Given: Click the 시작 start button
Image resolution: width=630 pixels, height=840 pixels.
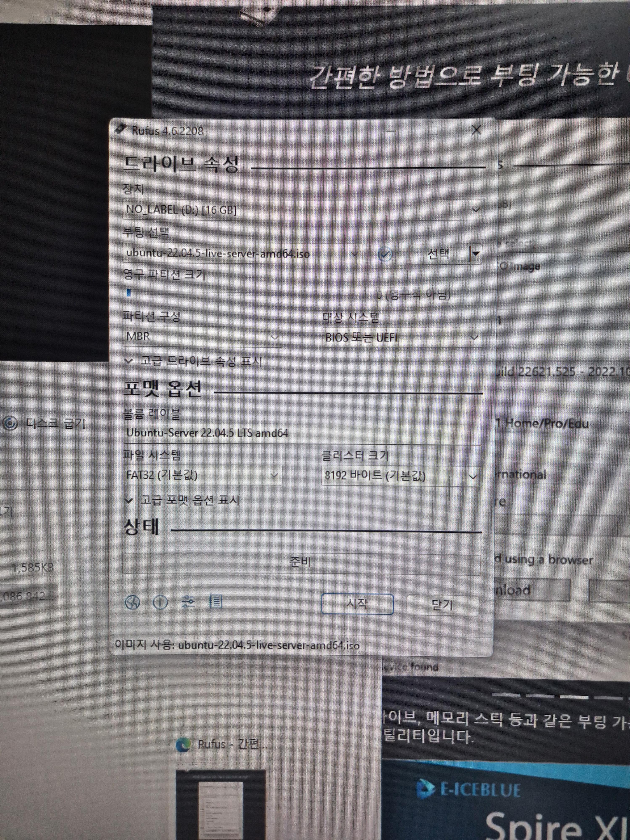Looking at the screenshot, I should [x=357, y=604].
